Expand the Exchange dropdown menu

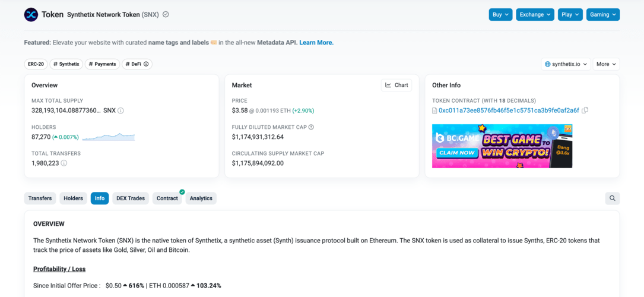(x=534, y=14)
